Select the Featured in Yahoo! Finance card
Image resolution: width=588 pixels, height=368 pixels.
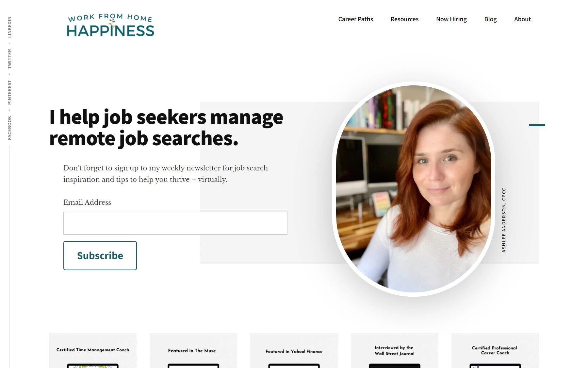[x=294, y=350]
